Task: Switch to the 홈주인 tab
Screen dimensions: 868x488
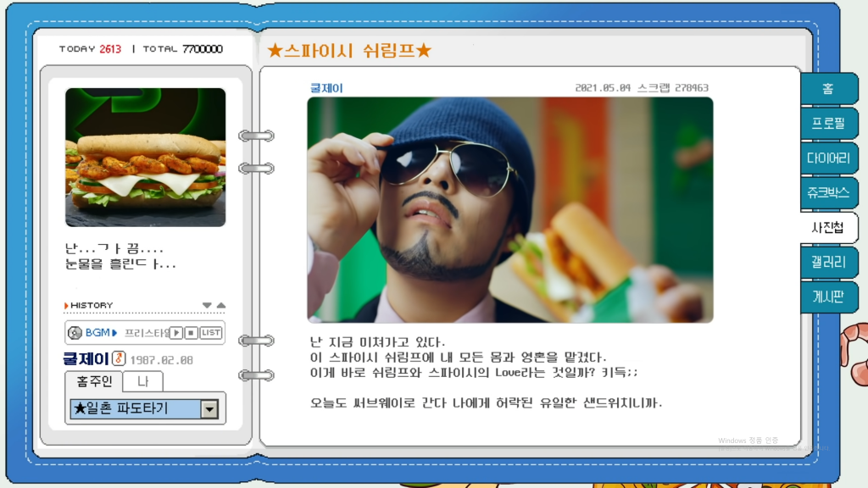Action: pyautogui.click(x=94, y=381)
